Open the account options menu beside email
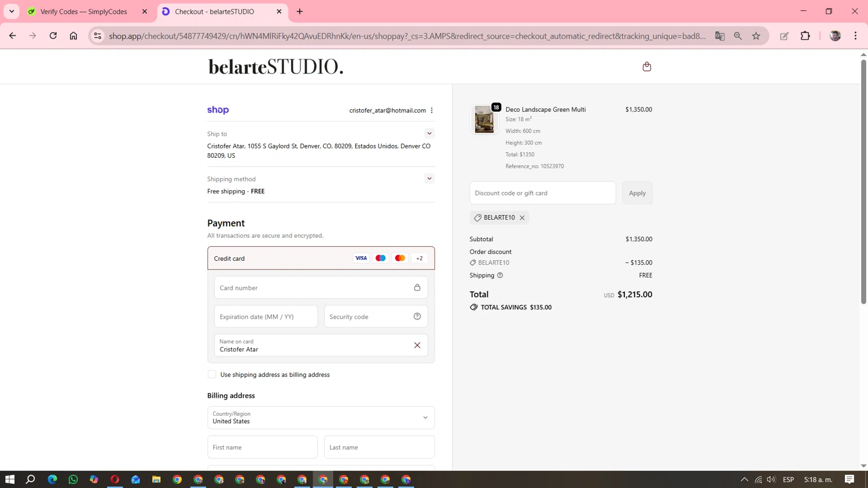The image size is (868, 488). tap(432, 110)
